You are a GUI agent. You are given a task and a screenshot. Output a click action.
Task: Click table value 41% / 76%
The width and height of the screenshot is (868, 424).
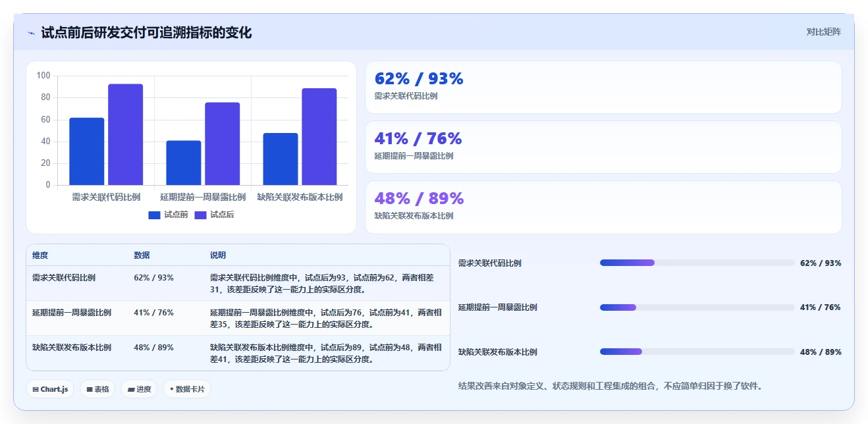[x=153, y=313]
